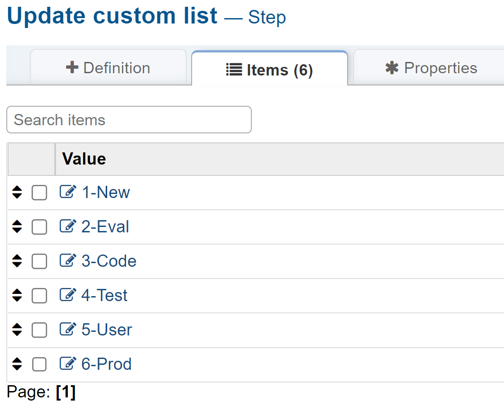Click the reorder arrows for the 2-Eval row
Image resolution: width=504 pixels, height=420 pixels.
click(17, 227)
